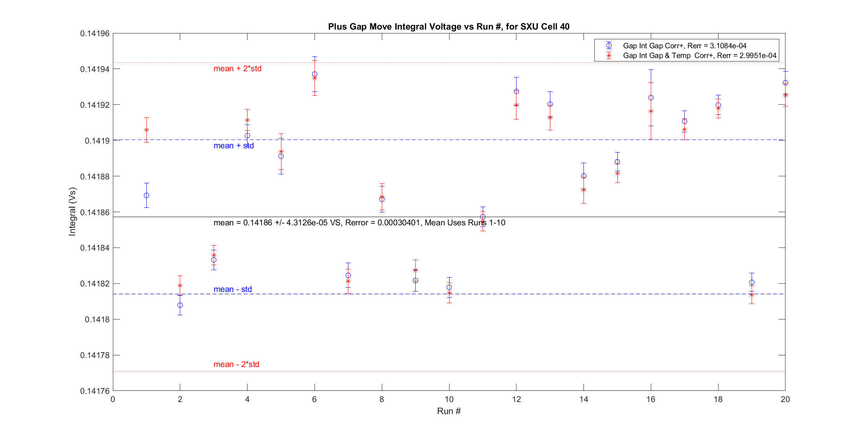Click the 'Run #' x-axis label
868x439 pixels.
pos(448,411)
